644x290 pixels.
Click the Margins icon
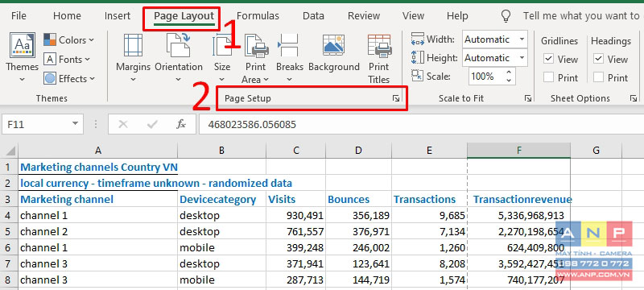(133, 45)
